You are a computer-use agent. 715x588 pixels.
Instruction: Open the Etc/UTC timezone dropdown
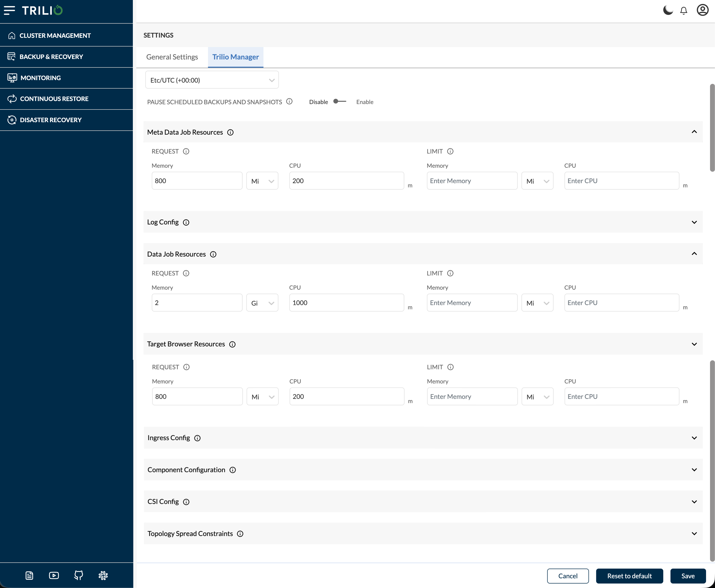[212, 80]
